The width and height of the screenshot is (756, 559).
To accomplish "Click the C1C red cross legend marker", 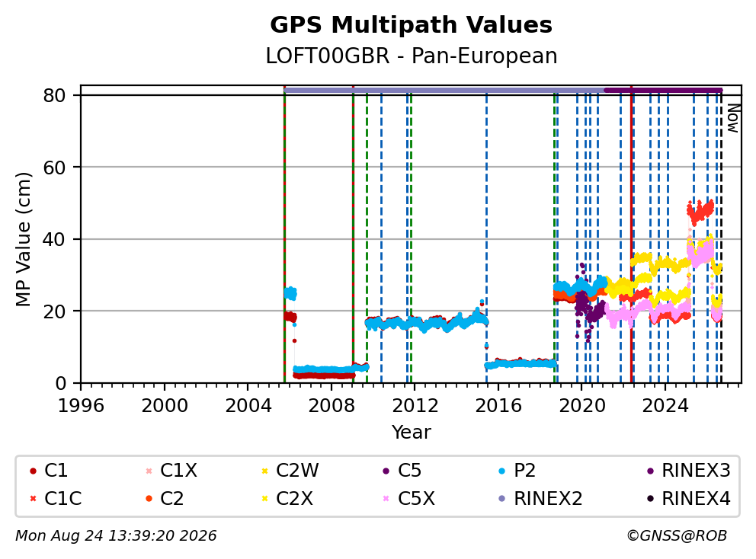I will click(x=33, y=499).
